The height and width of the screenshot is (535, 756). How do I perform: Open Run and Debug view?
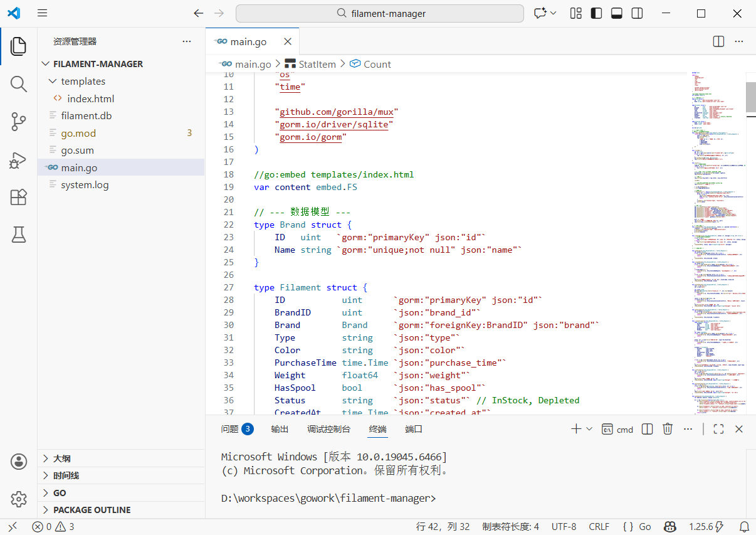click(x=19, y=161)
